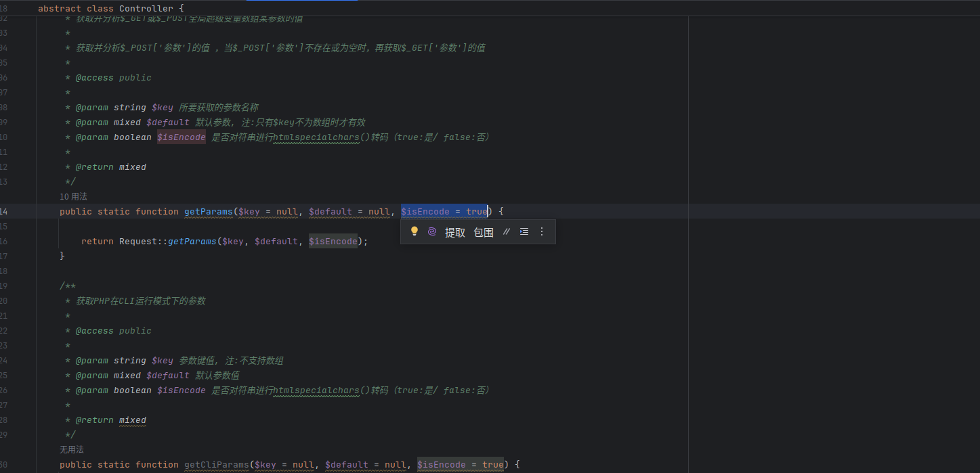
Task: Click getCliParams function name
Action: coord(217,465)
